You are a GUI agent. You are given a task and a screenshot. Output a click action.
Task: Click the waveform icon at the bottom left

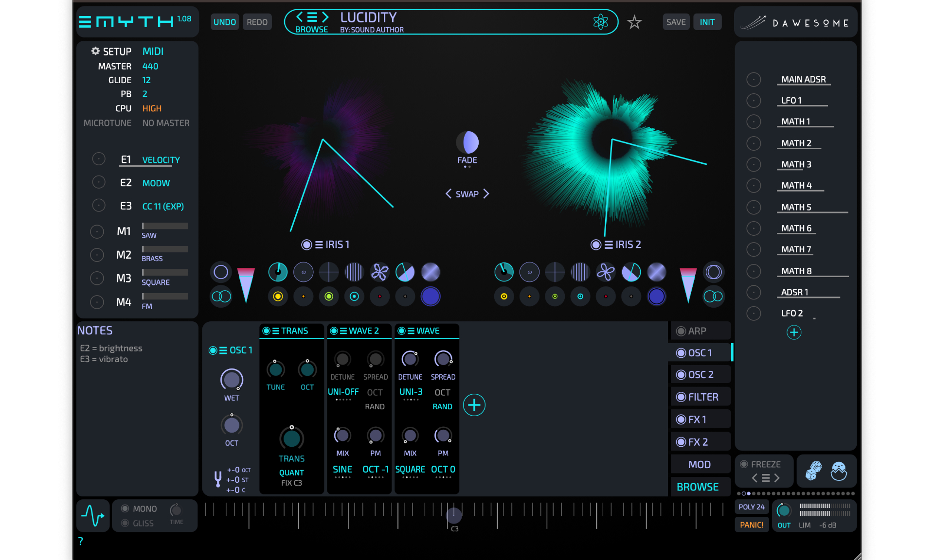pyautogui.click(x=92, y=515)
